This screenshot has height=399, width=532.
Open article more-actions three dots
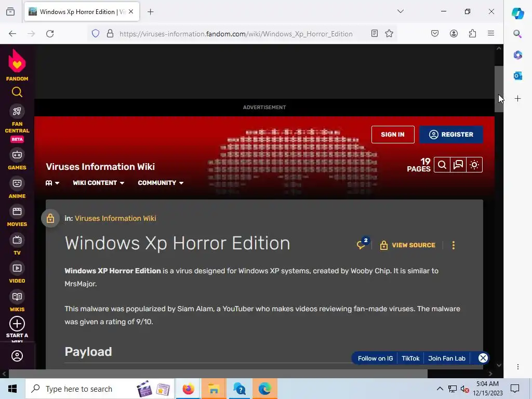tap(454, 245)
